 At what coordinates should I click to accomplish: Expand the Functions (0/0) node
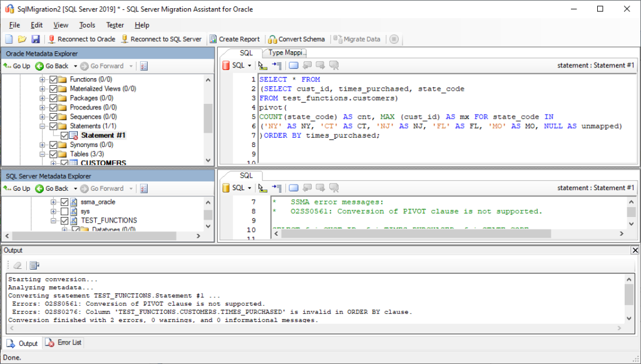42,79
